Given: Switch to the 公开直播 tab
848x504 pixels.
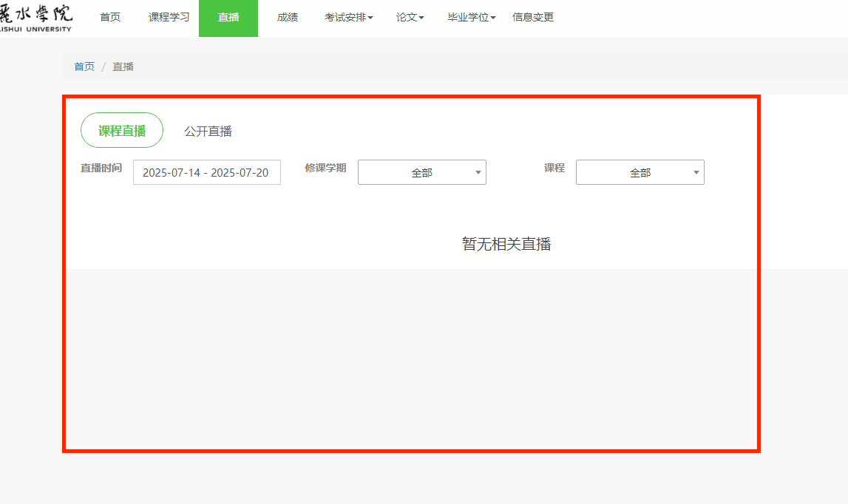Looking at the screenshot, I should 208,132.
